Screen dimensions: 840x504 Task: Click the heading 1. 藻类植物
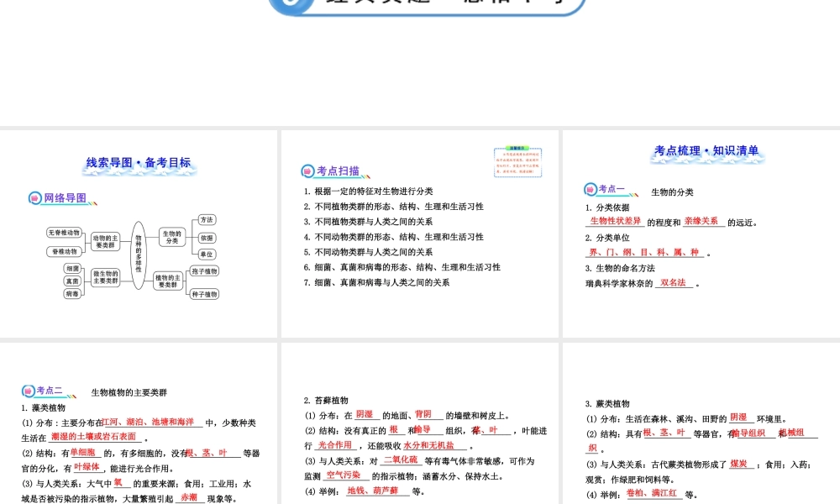click(44, 408)
